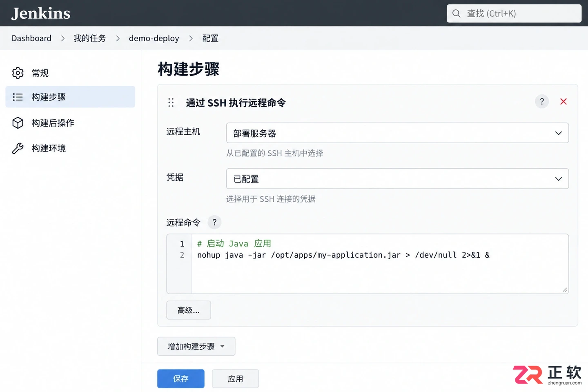Click the nohup java command line in editor

tap(343, 255)
